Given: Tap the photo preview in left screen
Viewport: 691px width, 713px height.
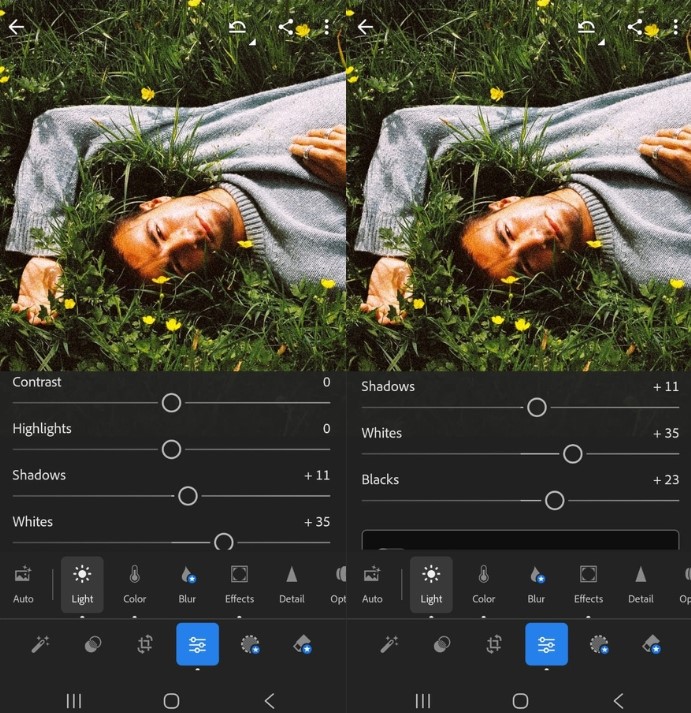Looking at the screenshot, I should point(173,186).
